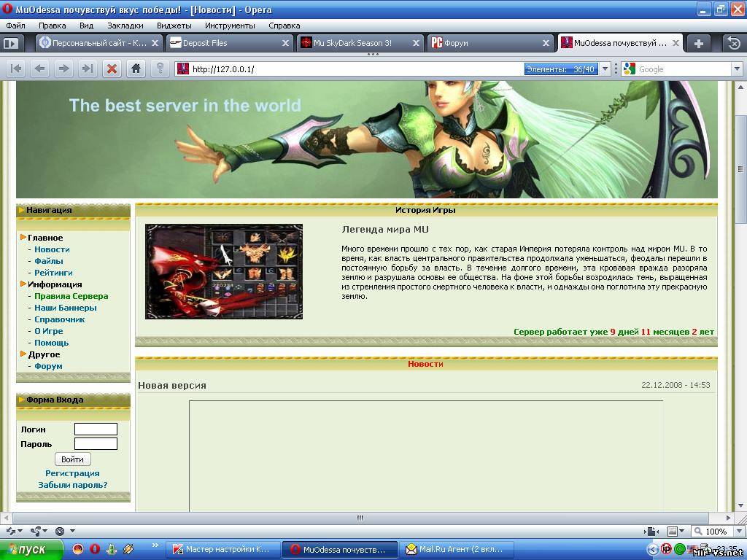Screen dimensions: 747x560
Task: Focus the Пароль input field
Action: pos(96,444)
